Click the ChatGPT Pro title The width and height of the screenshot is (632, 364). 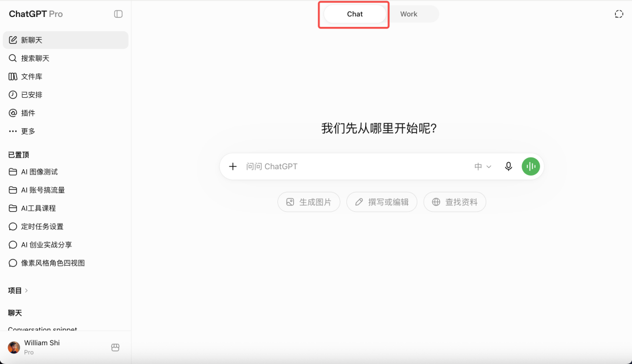[36, 14]
